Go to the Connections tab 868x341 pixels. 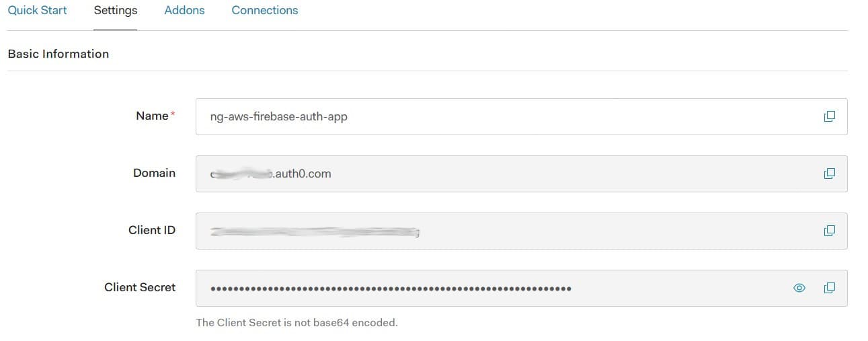(x=265, y=11)
